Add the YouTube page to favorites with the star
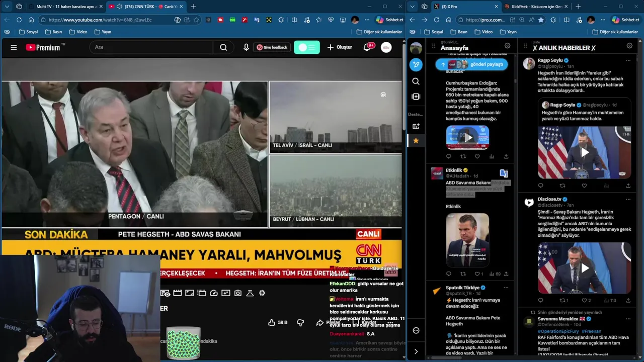This screenshot has width=644, height=362. [196, 20]
